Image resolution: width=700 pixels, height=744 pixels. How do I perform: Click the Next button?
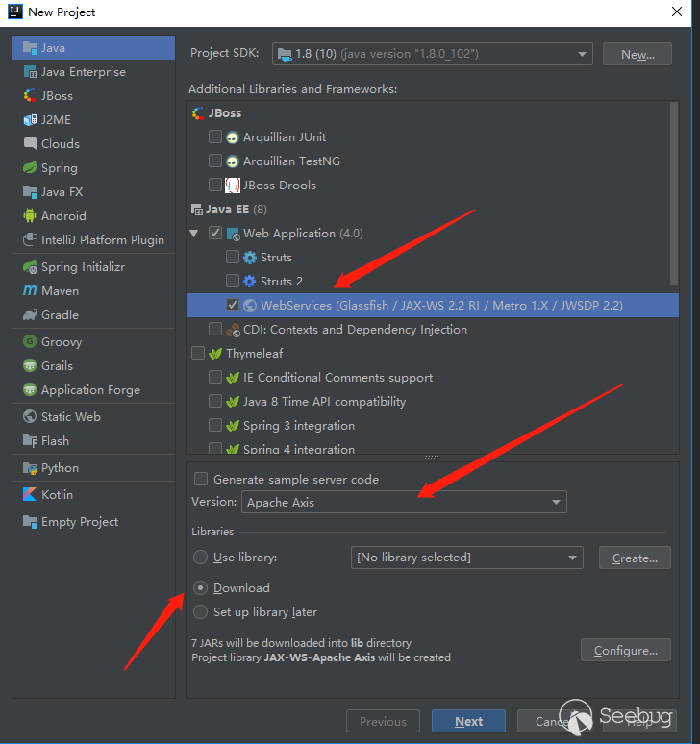pos(468,721)
